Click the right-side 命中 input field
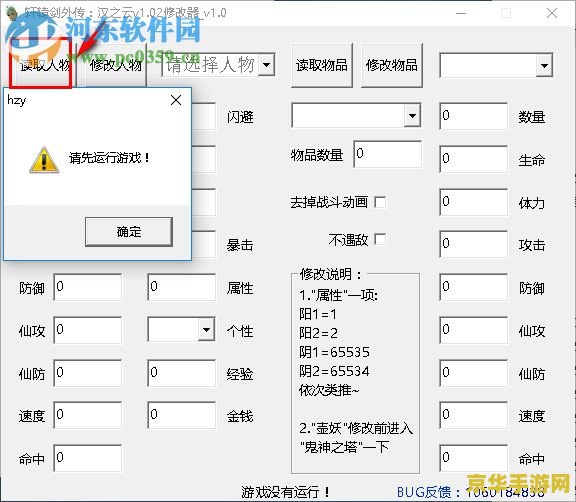Image resolution: width=576 pixels, height=502 pixels. tap(474, 458)
